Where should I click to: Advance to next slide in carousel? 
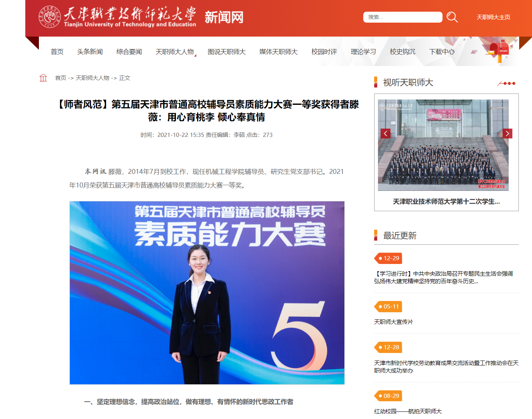507,134
